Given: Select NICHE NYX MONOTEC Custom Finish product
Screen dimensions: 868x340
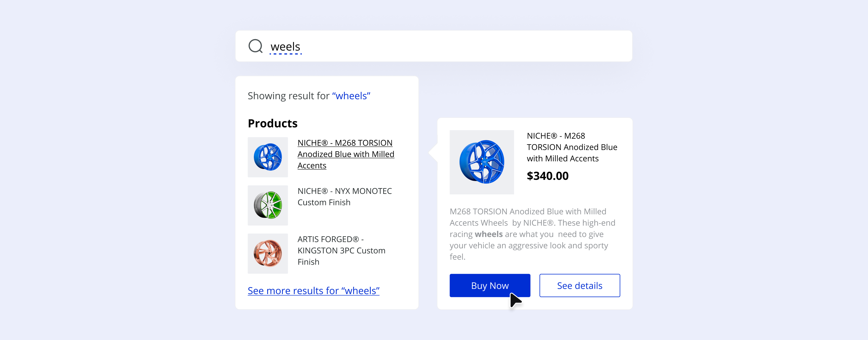Looking at the screenshot, I should coord(345,197).
